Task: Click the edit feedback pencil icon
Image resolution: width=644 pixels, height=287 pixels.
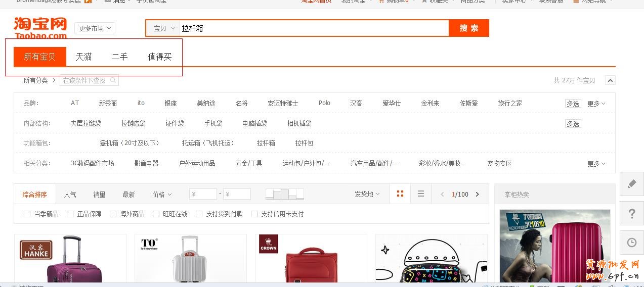Action: pyautogui.click(x=631, y=184)
